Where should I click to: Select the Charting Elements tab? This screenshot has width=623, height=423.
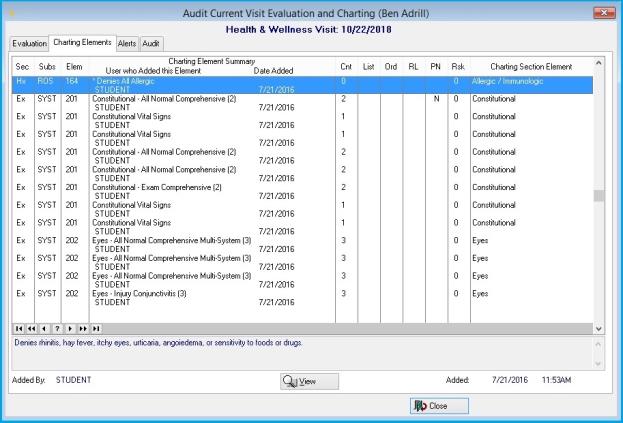[82, 42]
